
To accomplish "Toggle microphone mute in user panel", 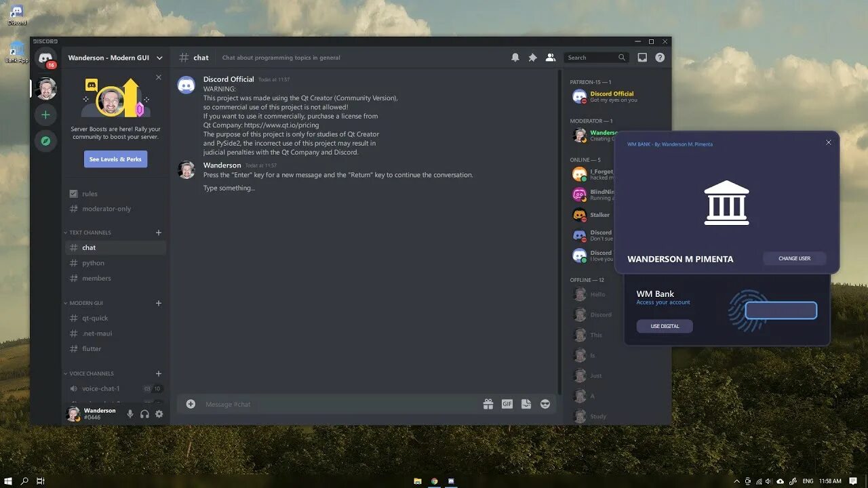I will click(130, 413).
